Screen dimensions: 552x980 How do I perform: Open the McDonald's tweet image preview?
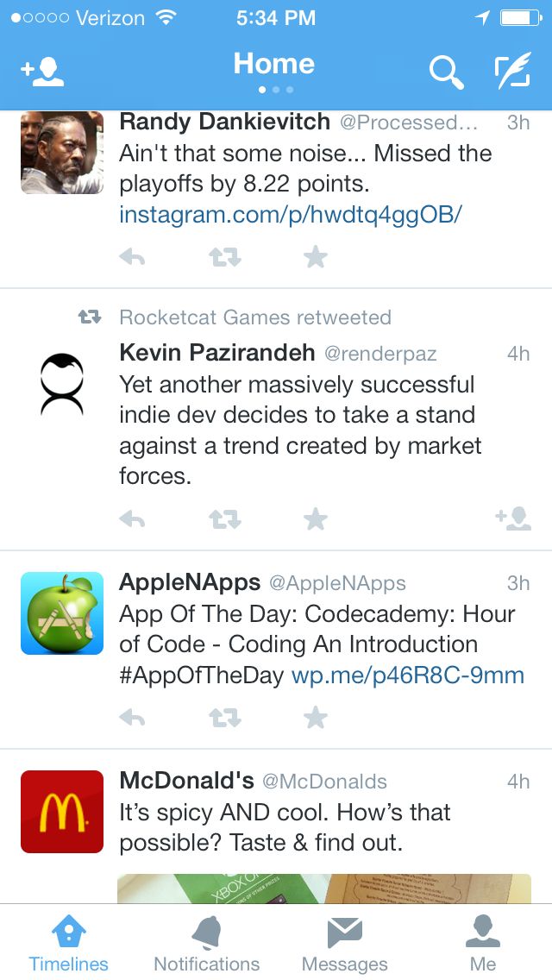323,889
